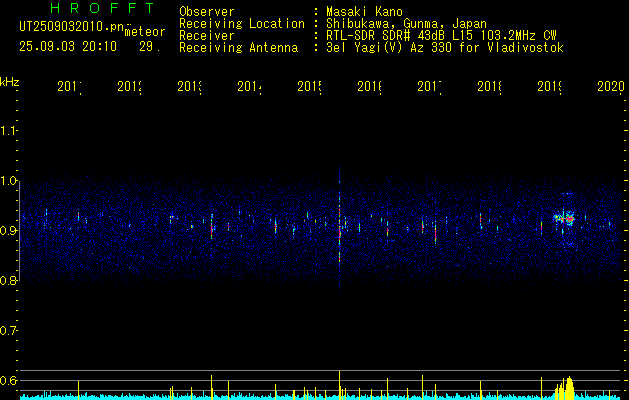Click the 1.1 kHz axis label
Viewport: 629px width, 400px height.
tap(8, 131)
